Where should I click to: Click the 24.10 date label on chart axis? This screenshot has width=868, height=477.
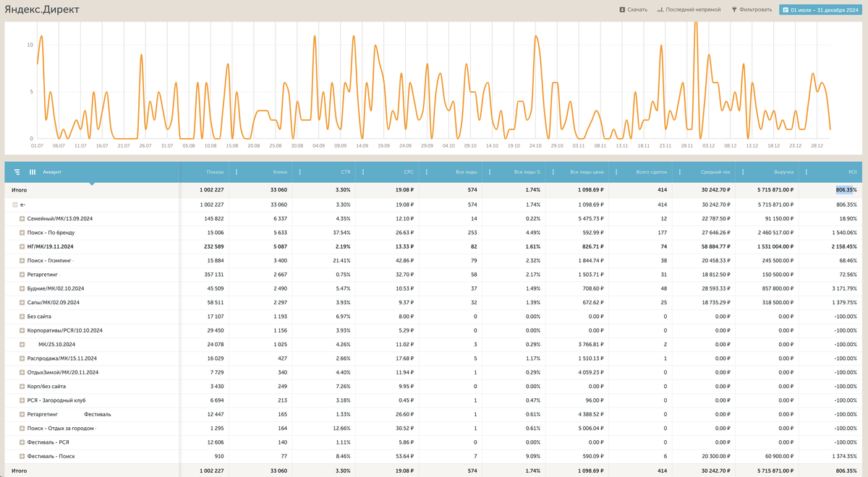click(x=535, y=145)
